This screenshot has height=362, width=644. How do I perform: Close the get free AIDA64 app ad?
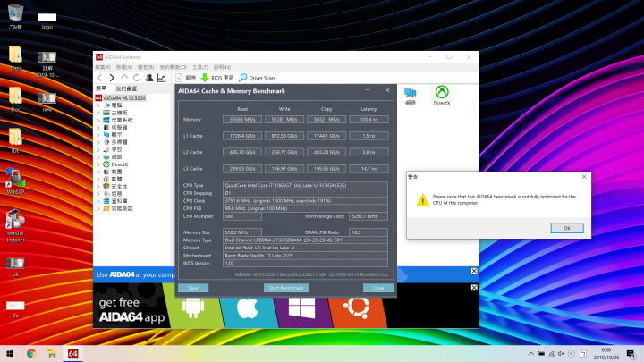click(474, 288)
